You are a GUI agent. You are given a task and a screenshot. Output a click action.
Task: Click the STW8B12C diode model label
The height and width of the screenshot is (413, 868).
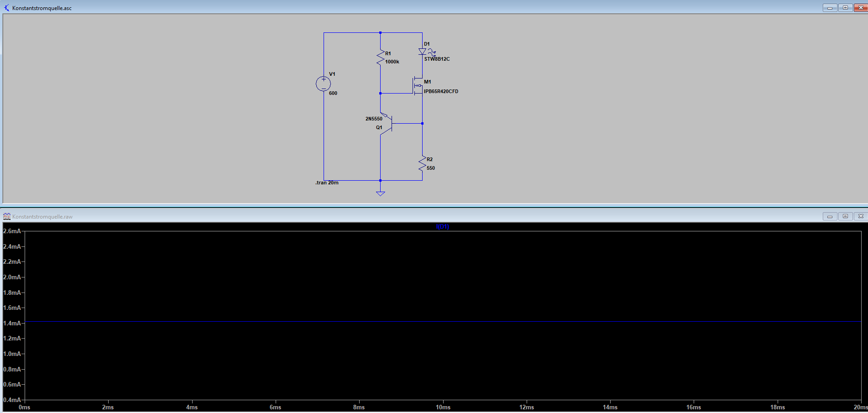(x=437, y=59)
